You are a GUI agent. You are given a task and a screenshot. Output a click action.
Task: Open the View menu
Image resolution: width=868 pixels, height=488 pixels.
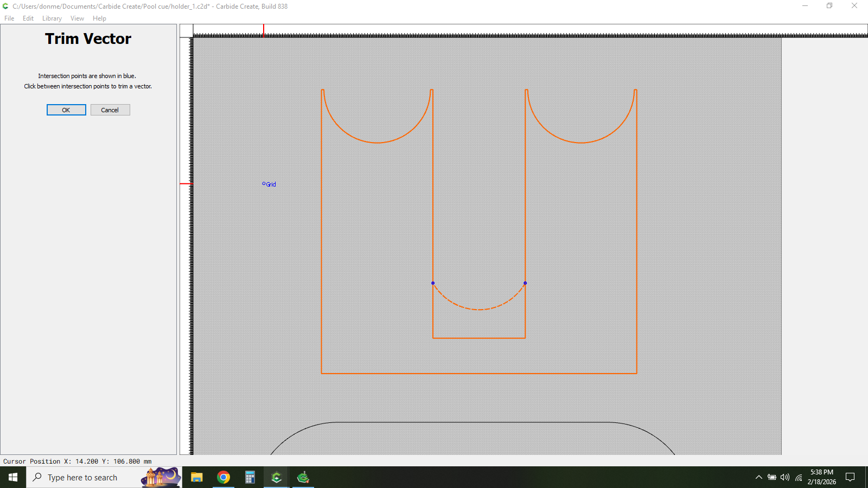coord(77,18)
